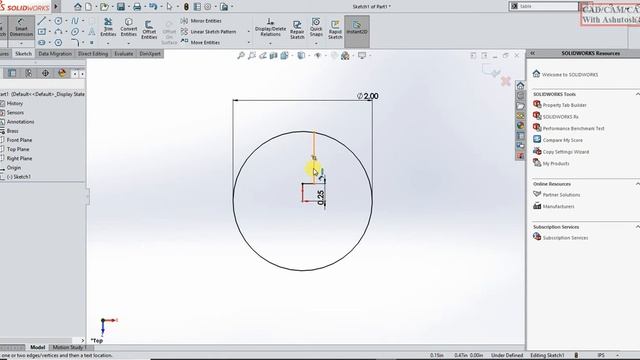Open dropdown next to Line tool
Viewport: 640px width, 360px height.
pyautogui.click(x=49, y=21)
